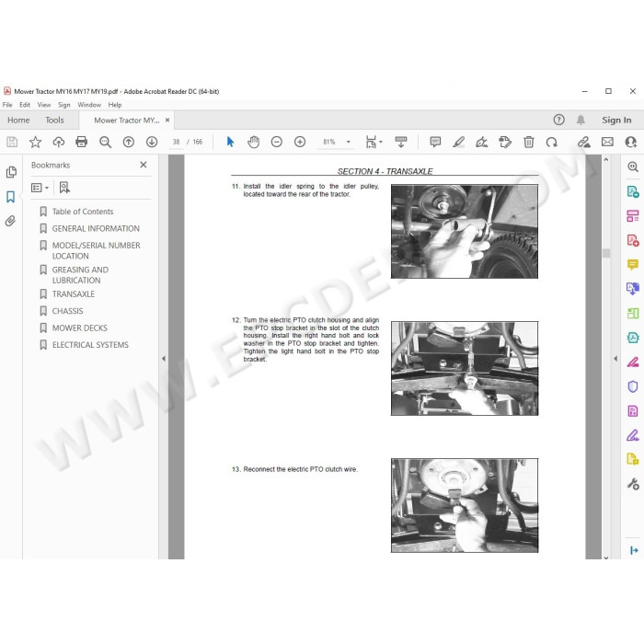
Task: Collapse the left navigation pane arrow
Action: 164,359
